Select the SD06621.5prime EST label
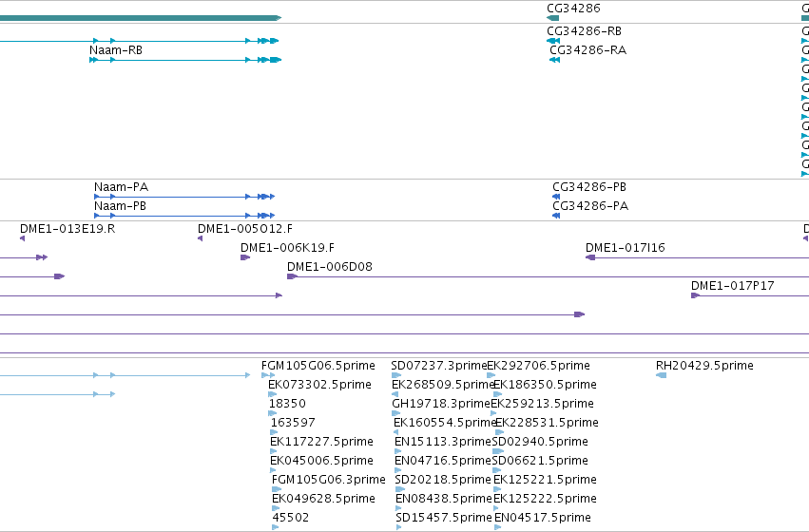 540,461
